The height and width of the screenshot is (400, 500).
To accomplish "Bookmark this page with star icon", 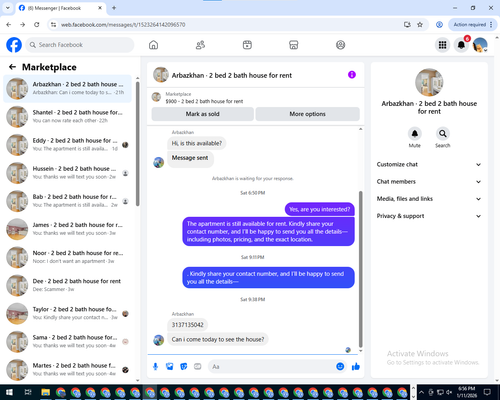I will tap(420, 24).
